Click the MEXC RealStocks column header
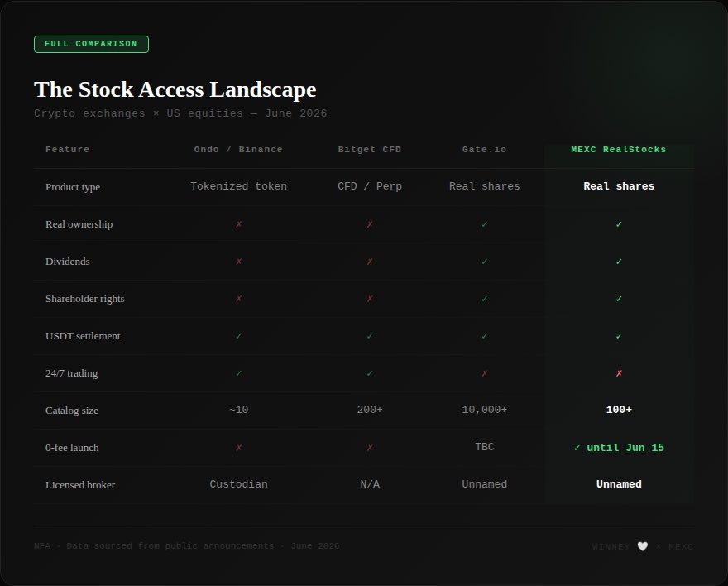 pos(619,150)
